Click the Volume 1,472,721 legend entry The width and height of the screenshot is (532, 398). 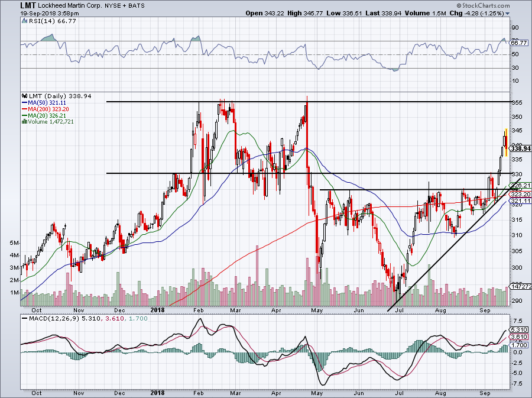tap(51, 121)
